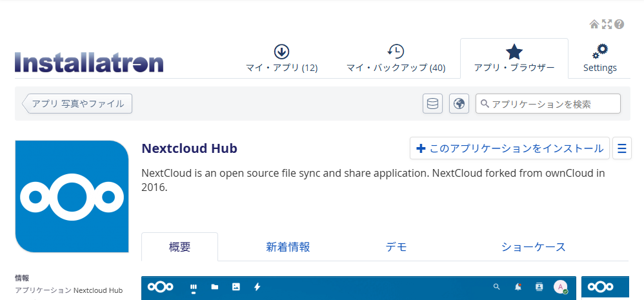Click the dashboard icon in the first screenshot
The width and height of the screenshot is (644, 300).
194,287
